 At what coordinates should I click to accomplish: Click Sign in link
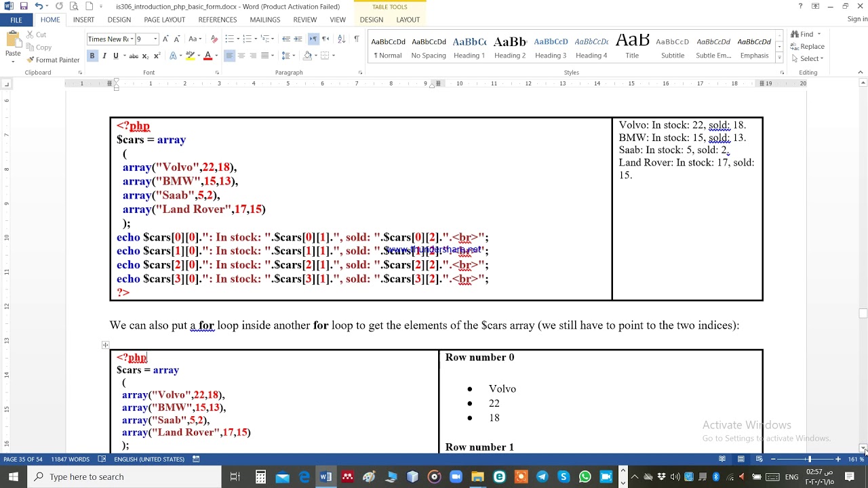point(857,19)
